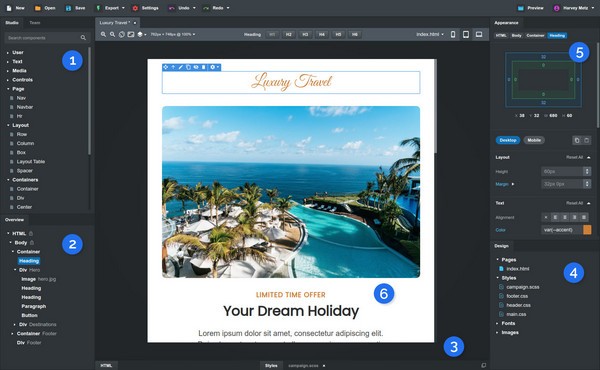Image resolution: width=600 pixels, height=370 pixels.
Task: Open the index.html page dropdown
Action: pos(430,34)
